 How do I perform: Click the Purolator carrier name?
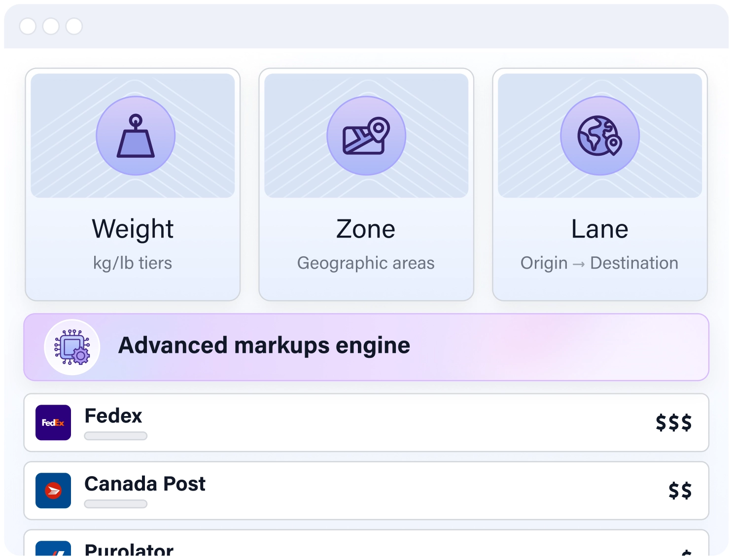pyautogui.click(x=129, y=549)
